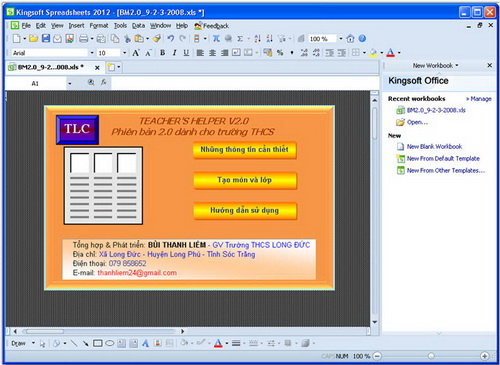The image size is (500, 365).
Task: Click the 'Tạo môn và lớp' button
Action: tap(245, 180)
